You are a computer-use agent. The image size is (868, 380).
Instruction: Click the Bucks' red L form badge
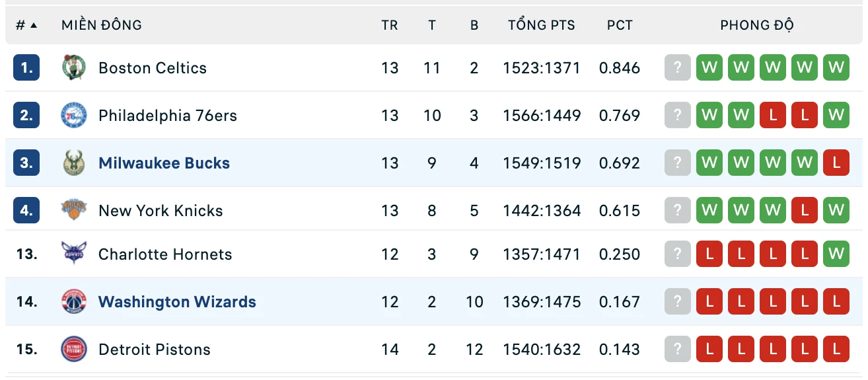click(x=836, y=163)
